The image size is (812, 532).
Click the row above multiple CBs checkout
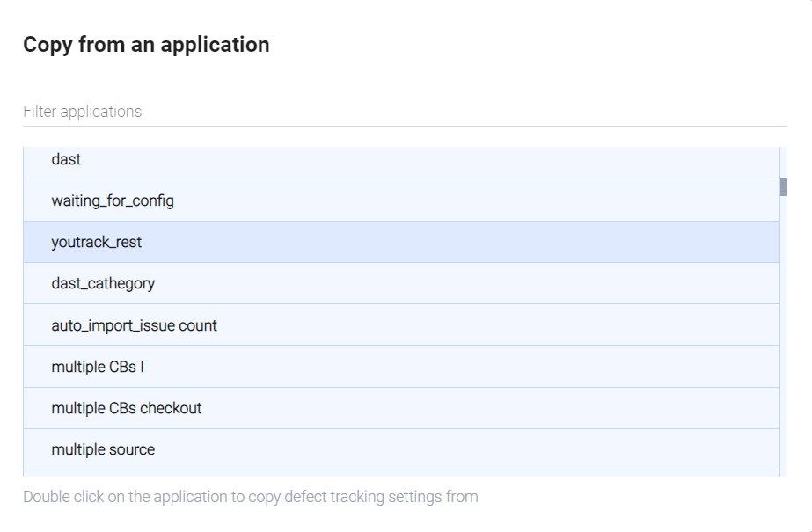coord(401,367)
